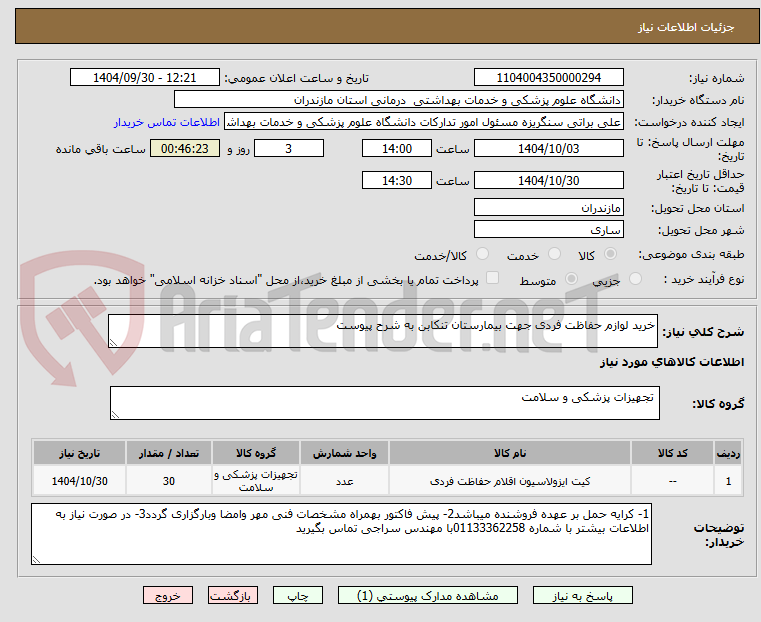The image size is (761, 622).
Task: Click the response deadline date 1404/10/03 field
Action: [x=548, y=148]
